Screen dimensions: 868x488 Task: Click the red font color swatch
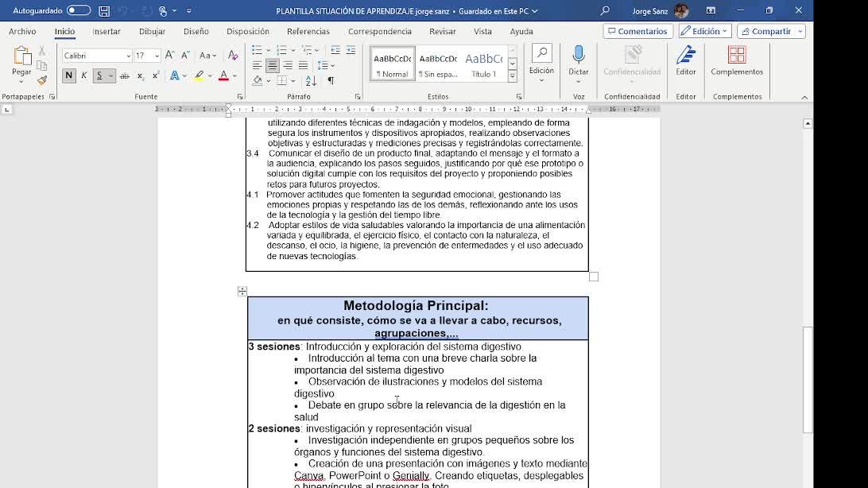[x=223, y=76]
